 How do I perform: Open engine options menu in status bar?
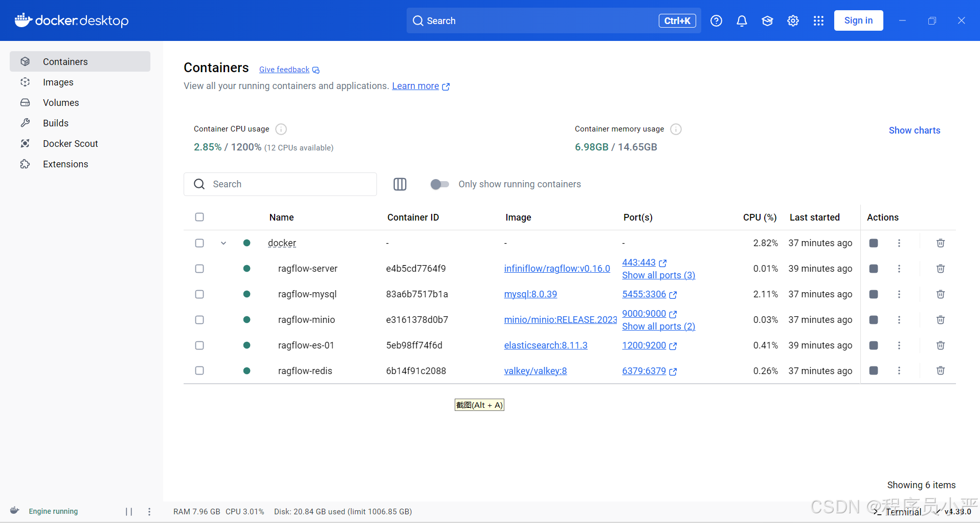(149, 511)
